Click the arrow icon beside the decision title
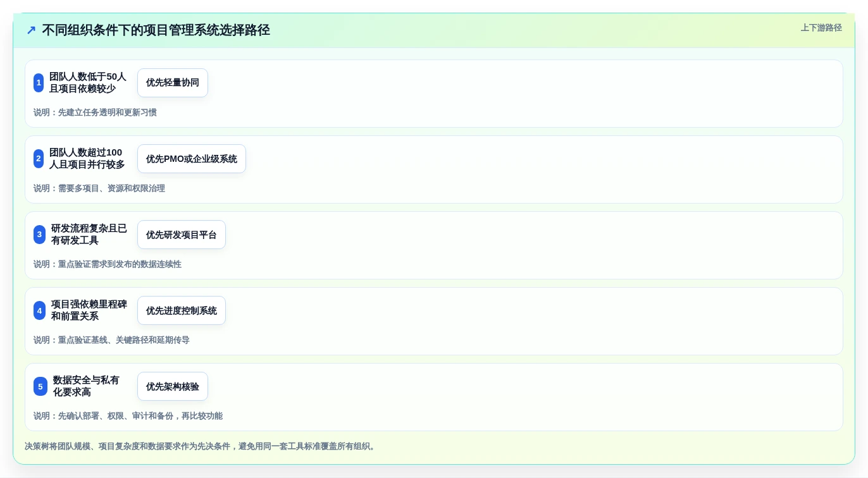The image size is (868, 478). pos(31,30)
